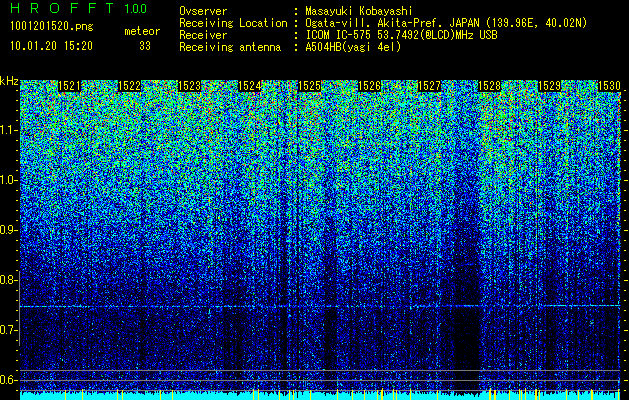Click the filename 1001201520.png
Viewport: 629px width, 400px height.
coord(52,27)
